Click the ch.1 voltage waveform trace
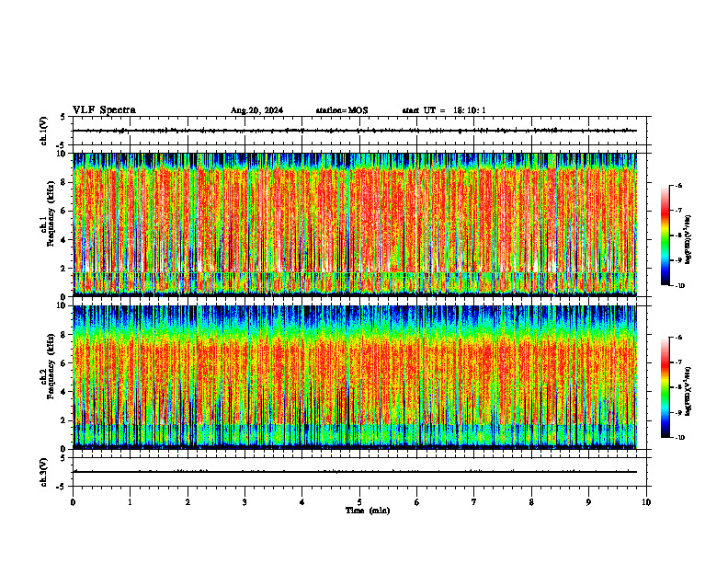Viewport: 728px width, 563px height. click(x=355, y=131)
